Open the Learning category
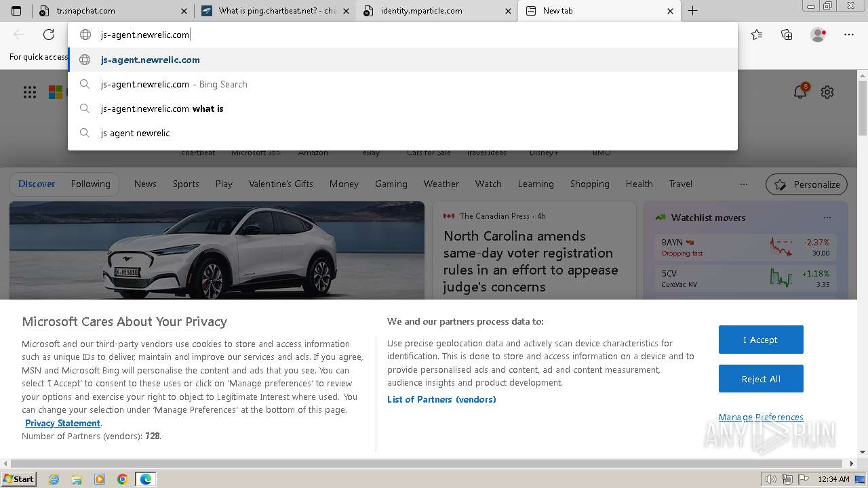This screenshot has width=868, height=488. 536,184
